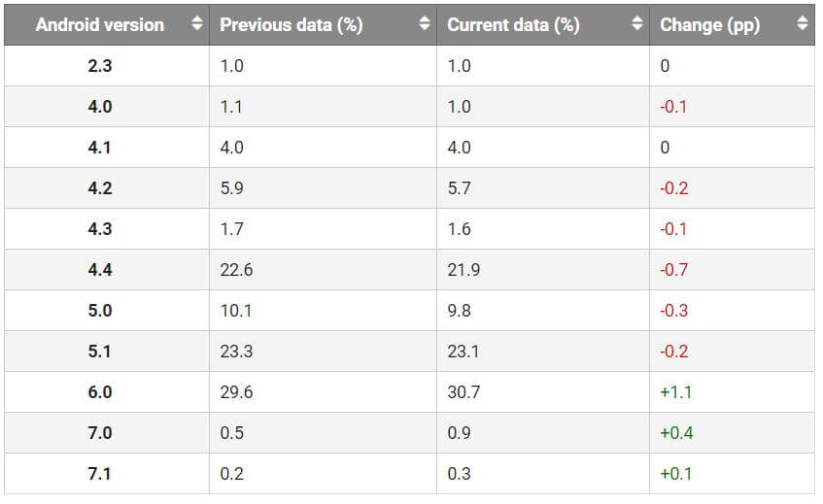Click sort arrows icon in Current data header

click(636, 24)
